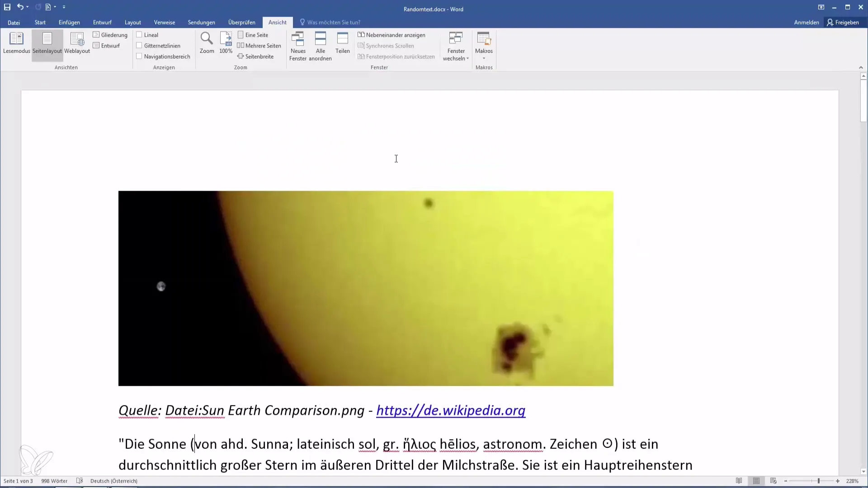
Task: Open the Datei tab
Action: (14, 22)
